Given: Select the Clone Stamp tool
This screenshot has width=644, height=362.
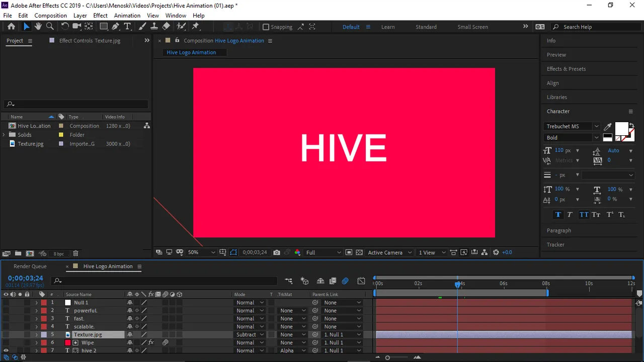Looking at the screenshot, I should (x=154, y=27).
